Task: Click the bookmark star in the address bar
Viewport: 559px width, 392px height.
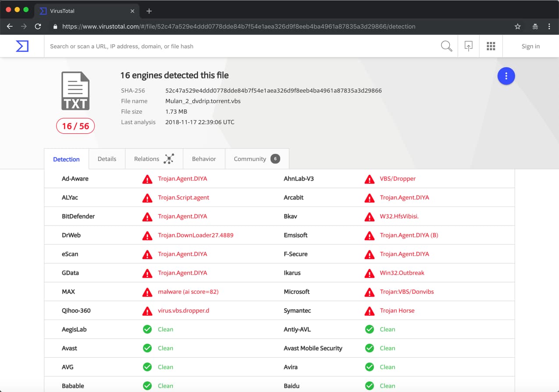Action: (518, 26)
